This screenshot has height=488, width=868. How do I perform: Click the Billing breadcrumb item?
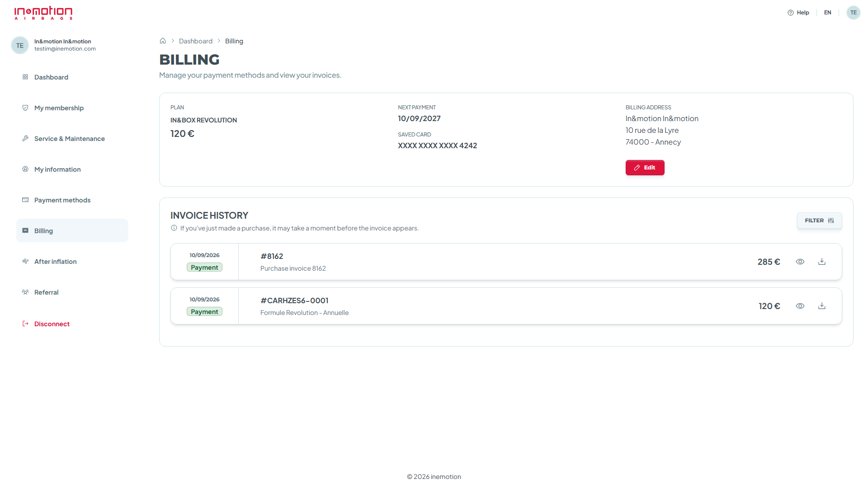click(234, 41)
